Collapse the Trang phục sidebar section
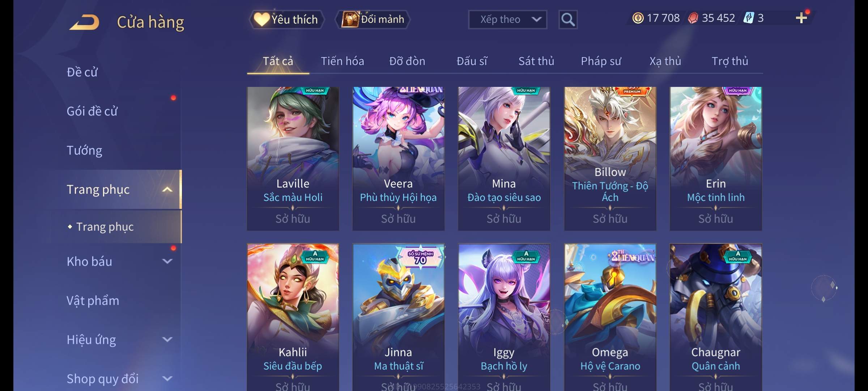868x391 pixels. click(x=167, y=189)
